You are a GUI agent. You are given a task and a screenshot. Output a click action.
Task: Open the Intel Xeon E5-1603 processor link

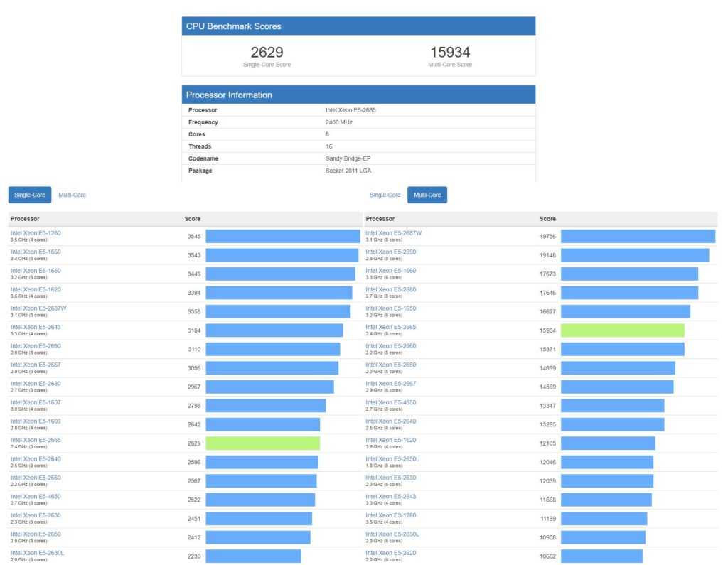pos(36,421)
